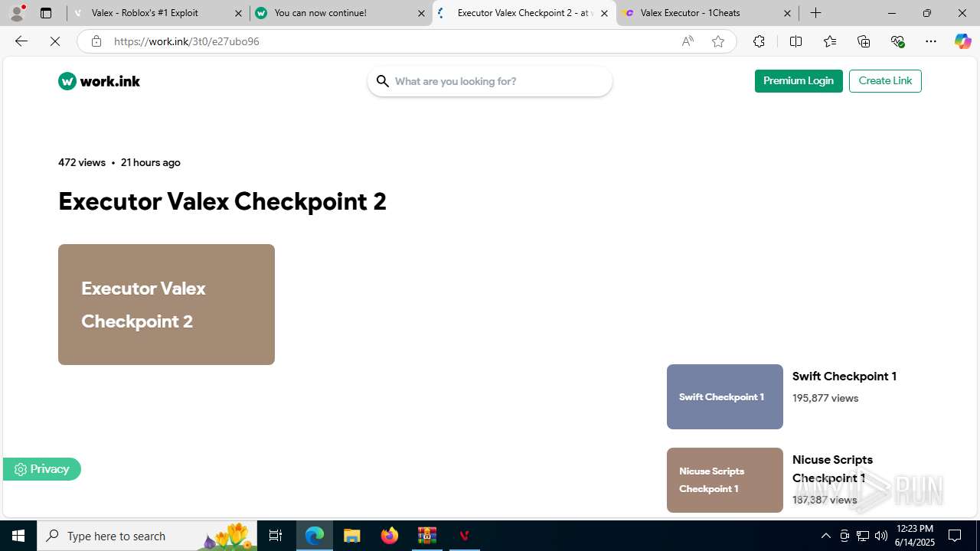Image resolution: width=980 pixels, height=551 pixels.
Task: Focus the What are you looking for search field
Action: (x=490, y=81)
